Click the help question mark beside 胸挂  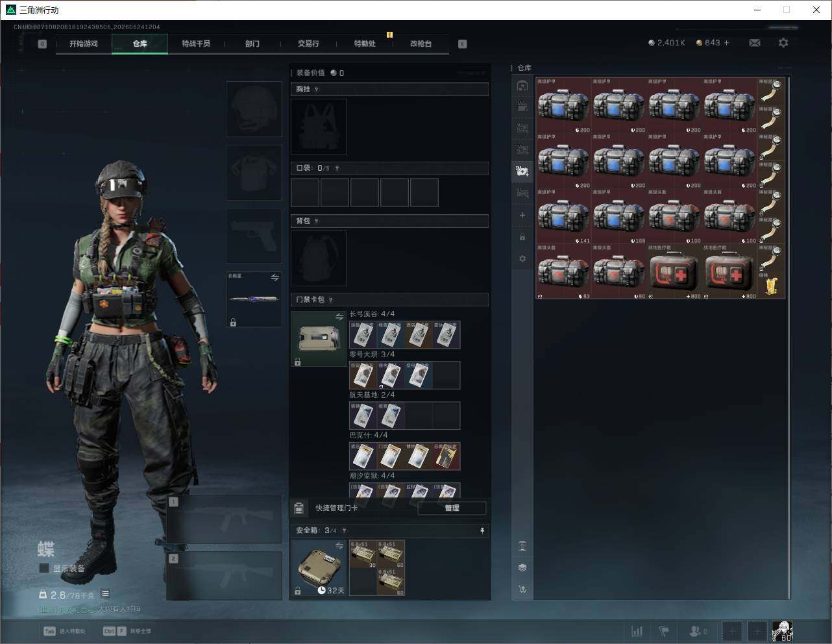pyautogui.click(x=317, y=90)
